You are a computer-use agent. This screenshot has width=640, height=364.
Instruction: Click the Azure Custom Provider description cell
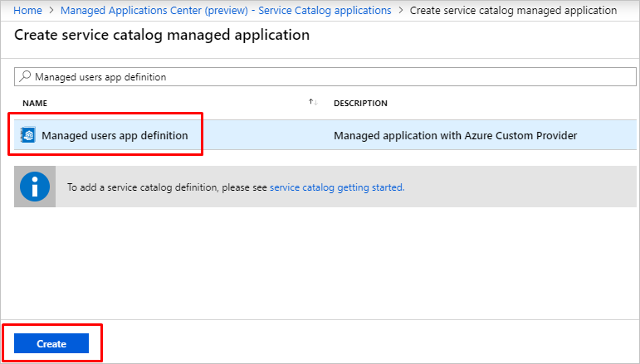click(455, 135)
